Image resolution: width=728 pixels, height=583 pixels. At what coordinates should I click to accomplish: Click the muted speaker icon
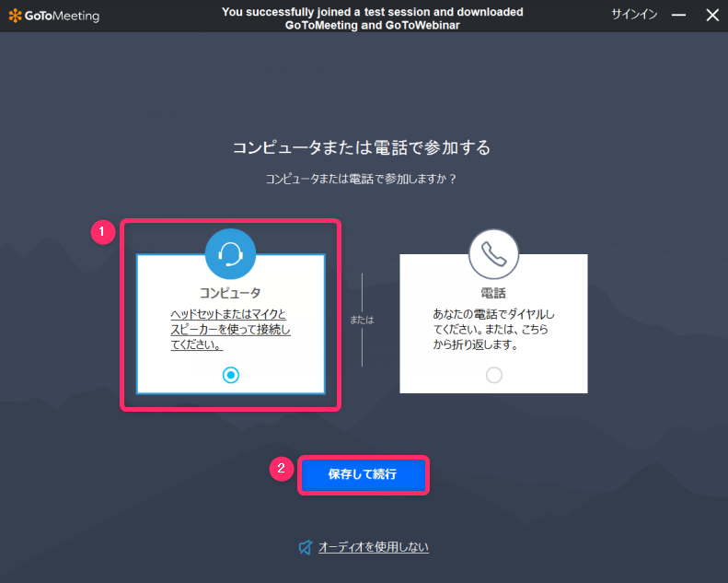pos(306,547)
